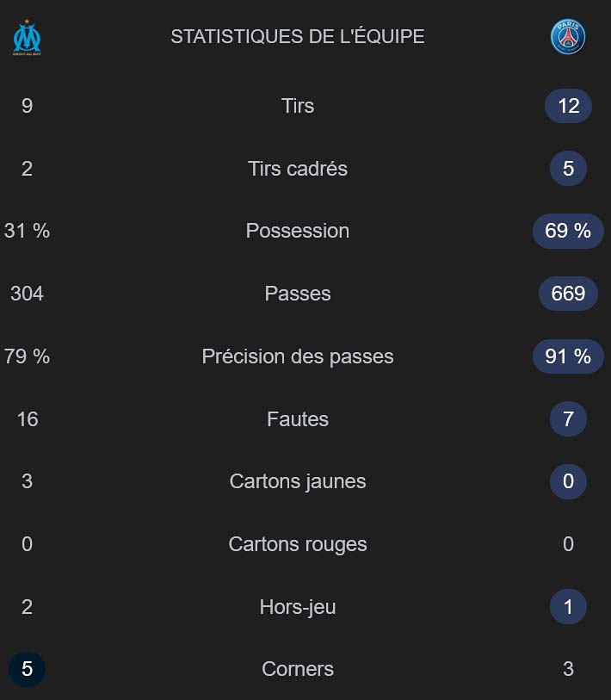
Task: Click the Cartons rouges row label
Action: pos(298,544)
